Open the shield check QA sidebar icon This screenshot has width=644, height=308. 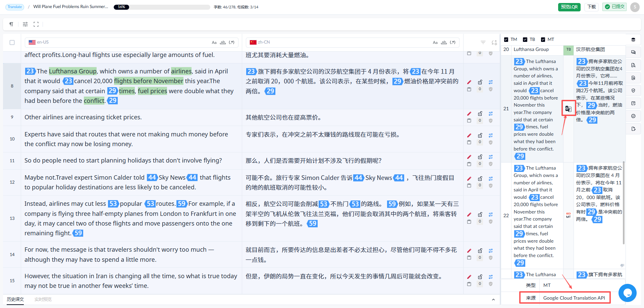[x=633, y=90]
